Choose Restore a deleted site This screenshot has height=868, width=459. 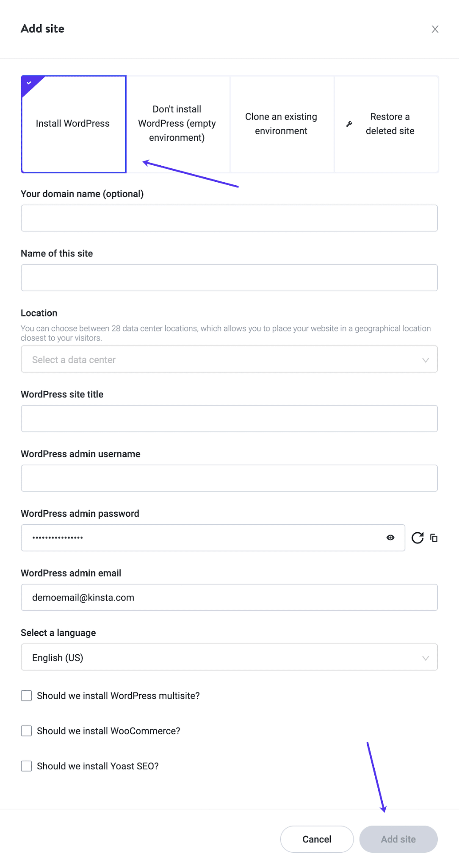386,123
